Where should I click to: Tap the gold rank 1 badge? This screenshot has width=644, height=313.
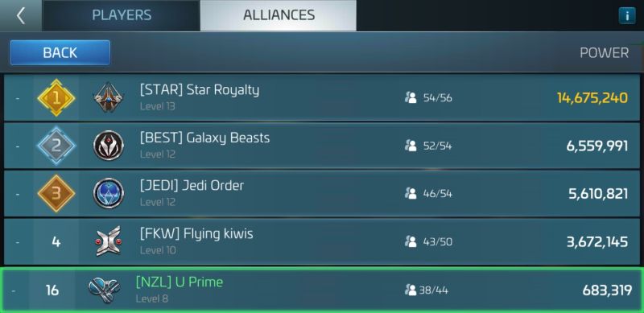click(56, 97)
